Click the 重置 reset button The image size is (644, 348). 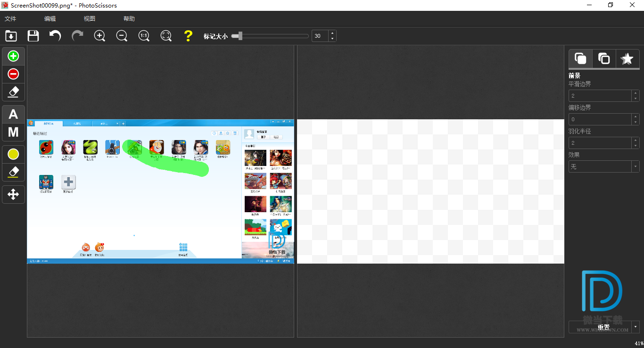click(600, 327)
